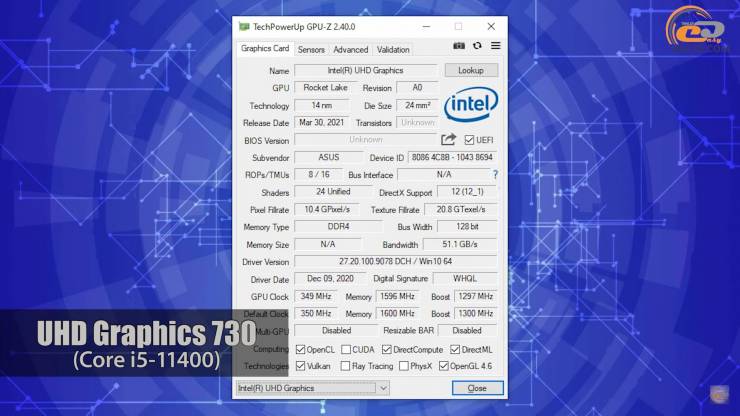This screenshot has width=740, height=416.
Task: Minimize the GPU-Z window
Action: [426, 27]
